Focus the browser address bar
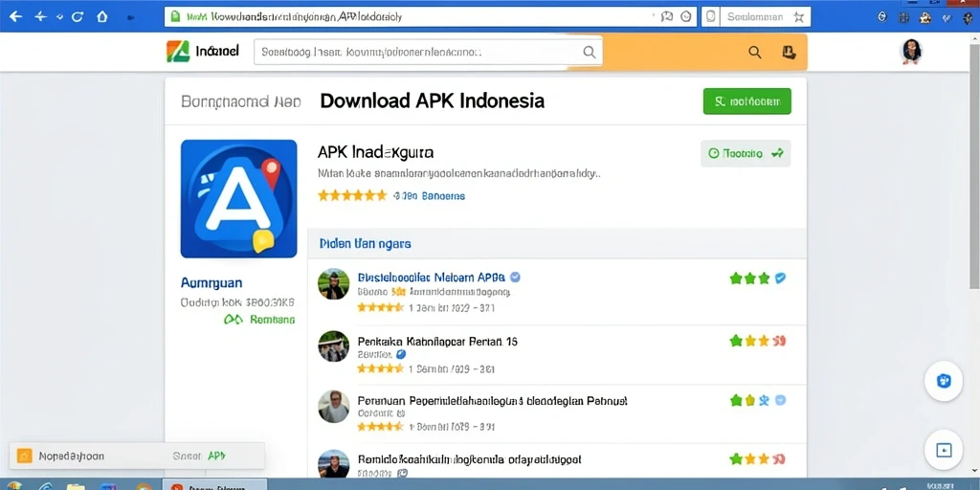980x490 pixels. point(430,17)
